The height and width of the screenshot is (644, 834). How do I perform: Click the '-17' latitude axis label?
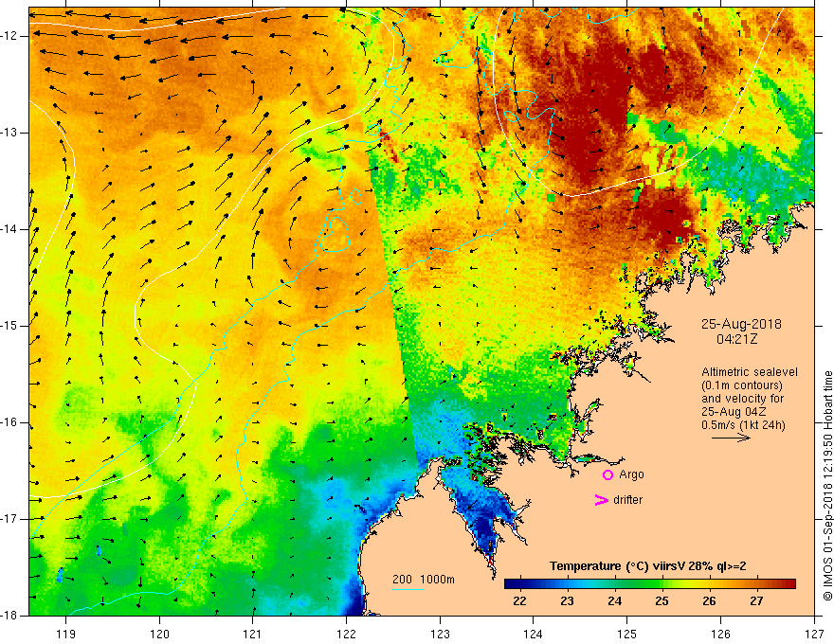point(10,519)
